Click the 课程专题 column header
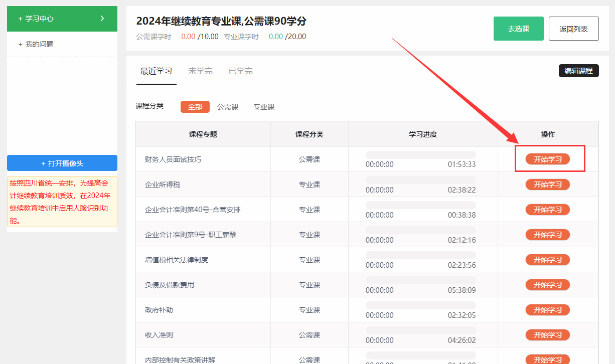This screenshot has width=615, height=364. (203, 134)
